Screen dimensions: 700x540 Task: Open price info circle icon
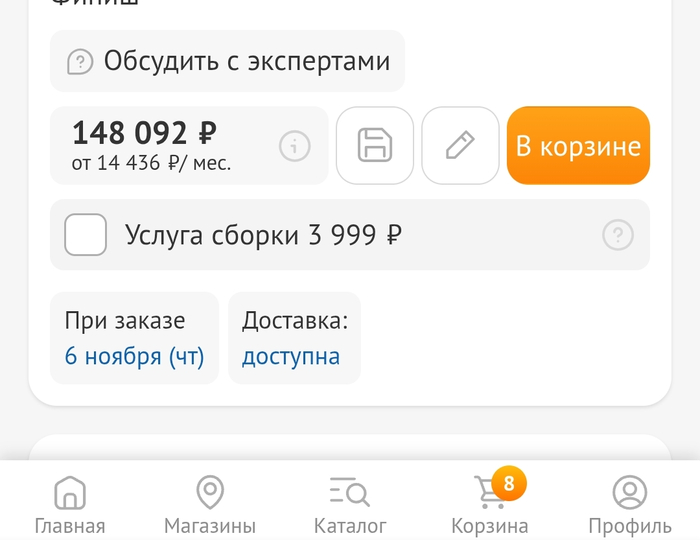point(295,146)
